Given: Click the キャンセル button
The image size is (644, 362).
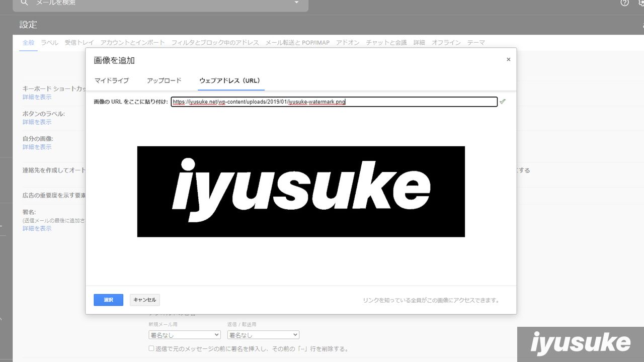Looking at the screenshot, I should (144, 300).
